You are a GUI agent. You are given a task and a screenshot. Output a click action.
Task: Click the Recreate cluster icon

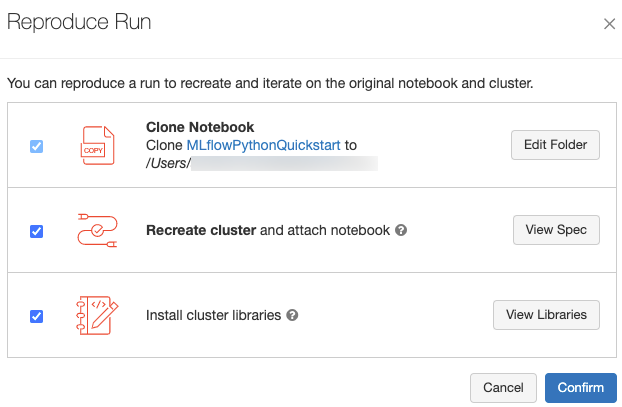[97, 231]
